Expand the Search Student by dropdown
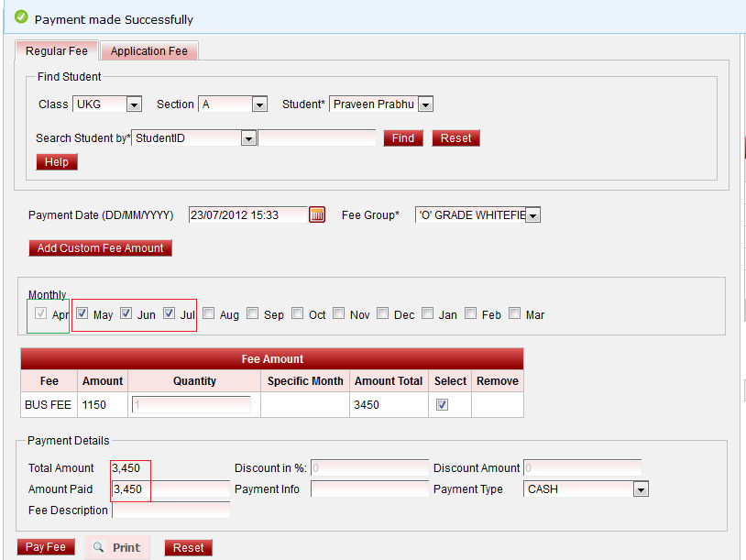Screen dimensions: 746x560 247,138
